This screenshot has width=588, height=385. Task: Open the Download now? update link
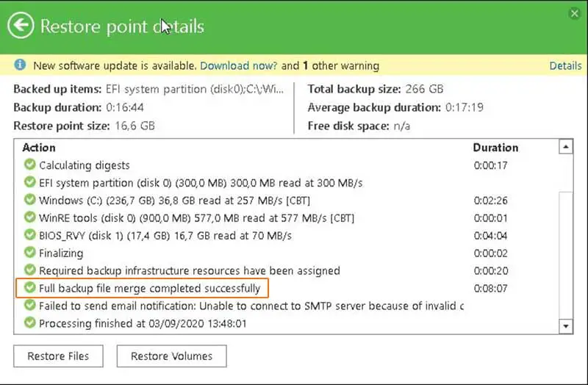[238, 65]
